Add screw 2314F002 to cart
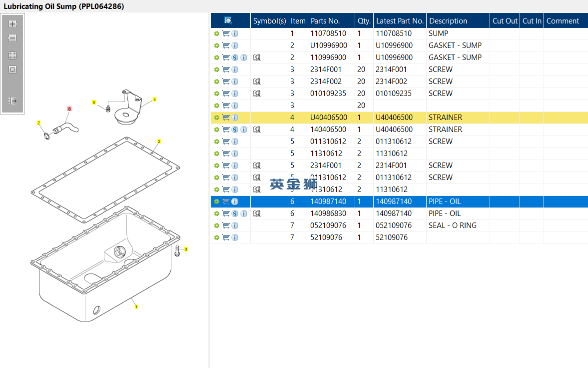Screen dimensions: 588x368 click(x=226, y=81)
